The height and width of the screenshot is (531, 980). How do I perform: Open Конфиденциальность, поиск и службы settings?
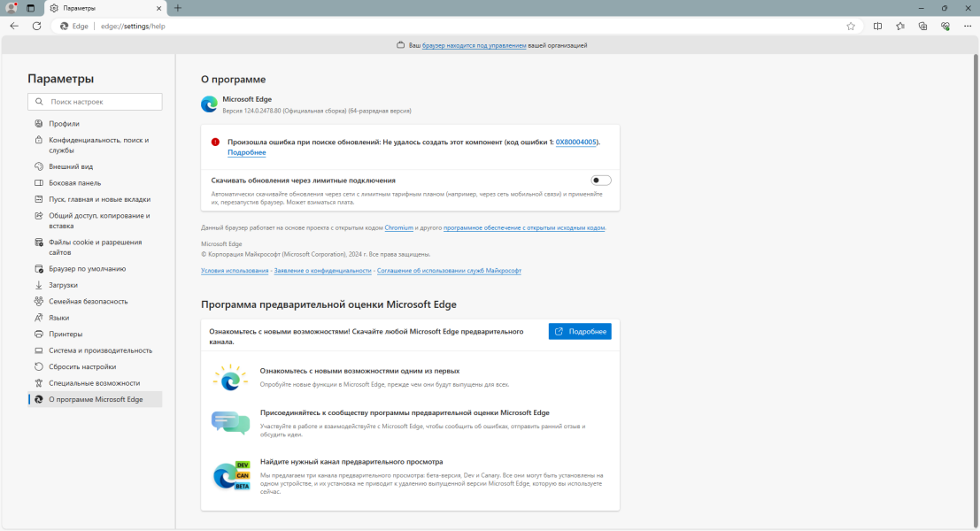(95, 145)
